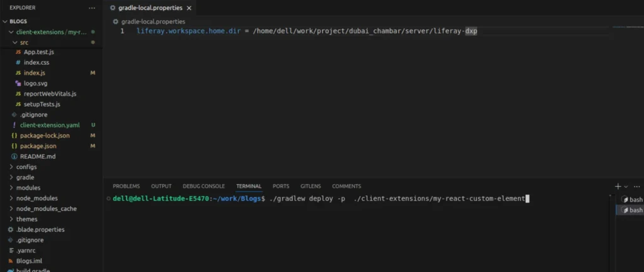Click the JS icon beside App.test.js
The height and width of the screenshot is (272, 644).
(x=18, y=52)
